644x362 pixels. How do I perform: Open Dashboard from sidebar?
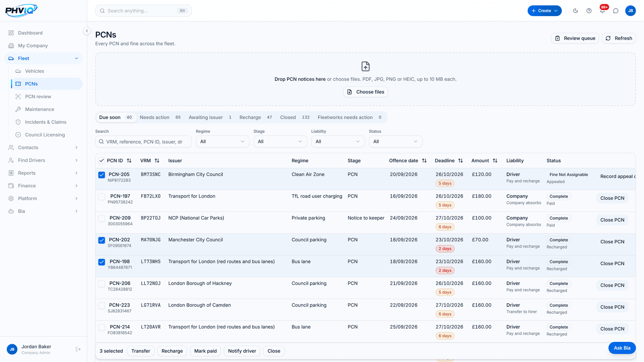(x=43, y=33)
